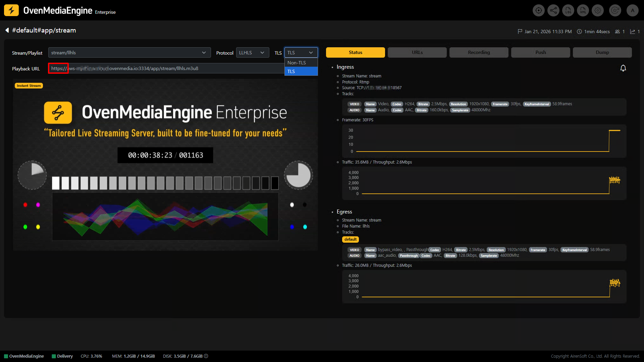The width and height of the screenshot is (644, 362).
Task: Open the LOG file viewer icon
Action: [568, 10]
